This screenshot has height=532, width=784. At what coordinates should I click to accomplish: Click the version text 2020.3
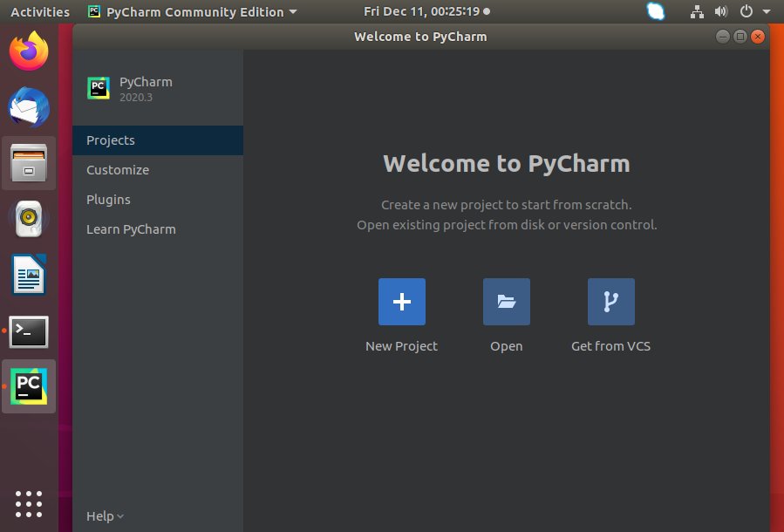point(136,97)
